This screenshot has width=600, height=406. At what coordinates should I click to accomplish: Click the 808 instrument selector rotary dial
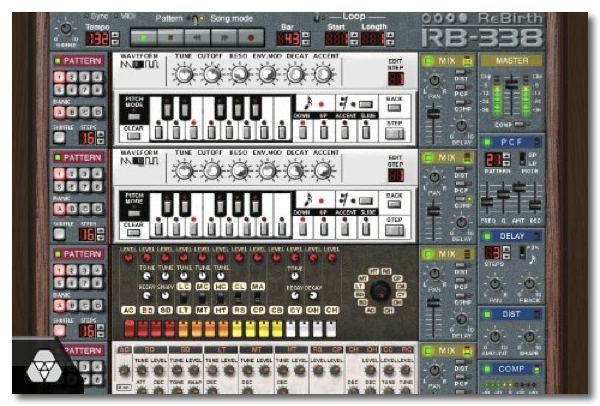[381, 290]
